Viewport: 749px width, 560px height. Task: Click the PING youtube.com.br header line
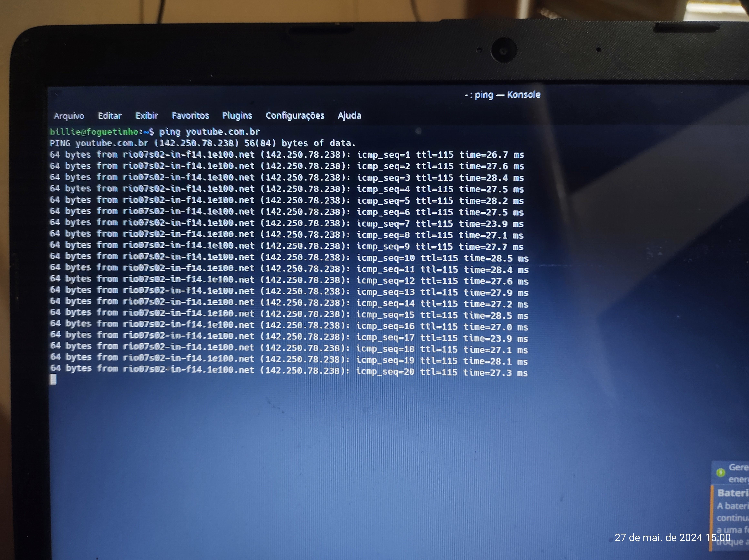tap(202, 143)
